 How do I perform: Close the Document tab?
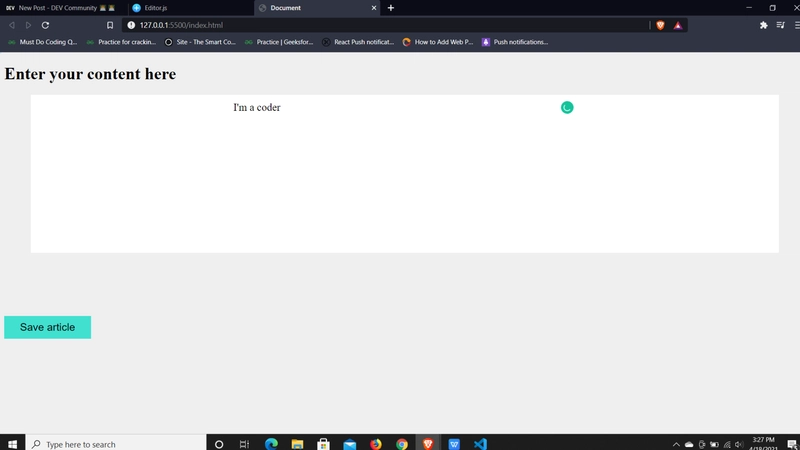click(x=374, y=8)
